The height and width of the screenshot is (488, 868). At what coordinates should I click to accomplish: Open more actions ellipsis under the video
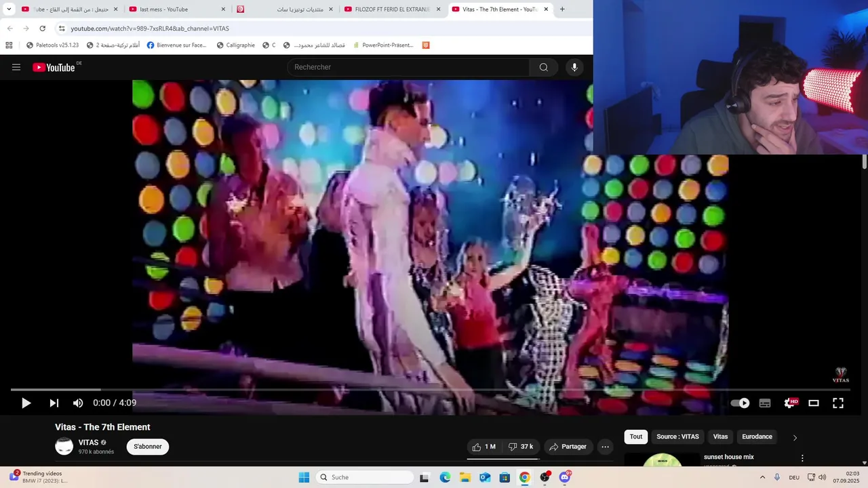[605, 447]
